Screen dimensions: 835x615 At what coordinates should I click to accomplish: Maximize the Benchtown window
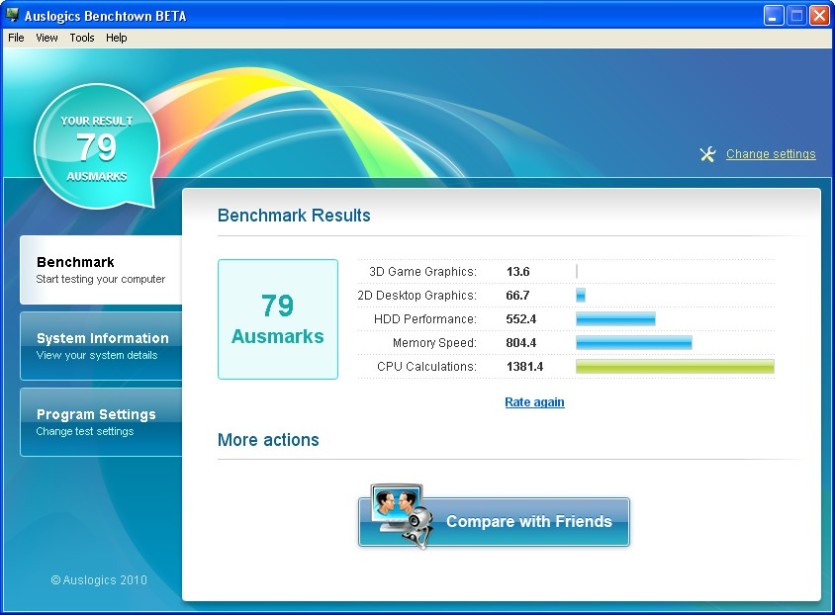(x=797, y=15)
